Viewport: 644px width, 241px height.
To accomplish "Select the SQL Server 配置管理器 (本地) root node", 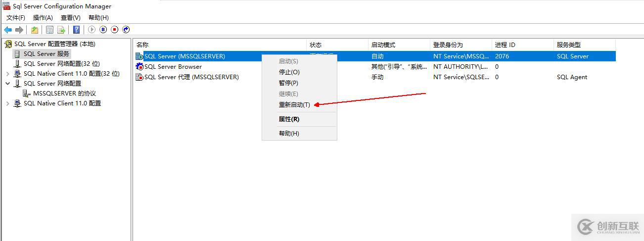I will coord(54,44).
